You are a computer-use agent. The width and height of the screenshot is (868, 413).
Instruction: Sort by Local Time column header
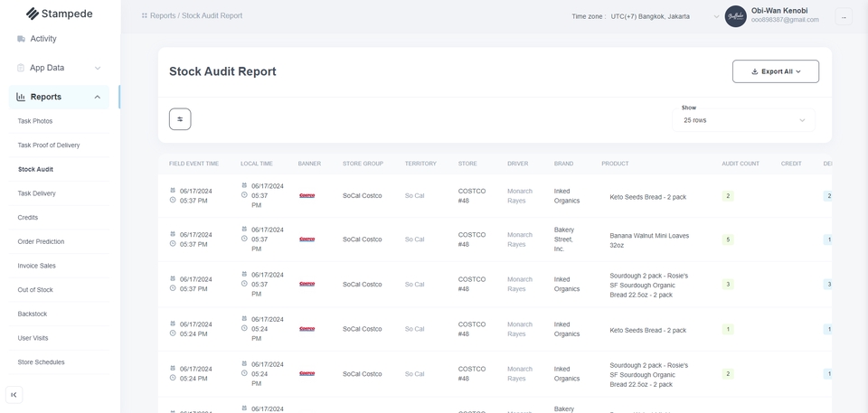pyautogui.click(x=256, y=164)
